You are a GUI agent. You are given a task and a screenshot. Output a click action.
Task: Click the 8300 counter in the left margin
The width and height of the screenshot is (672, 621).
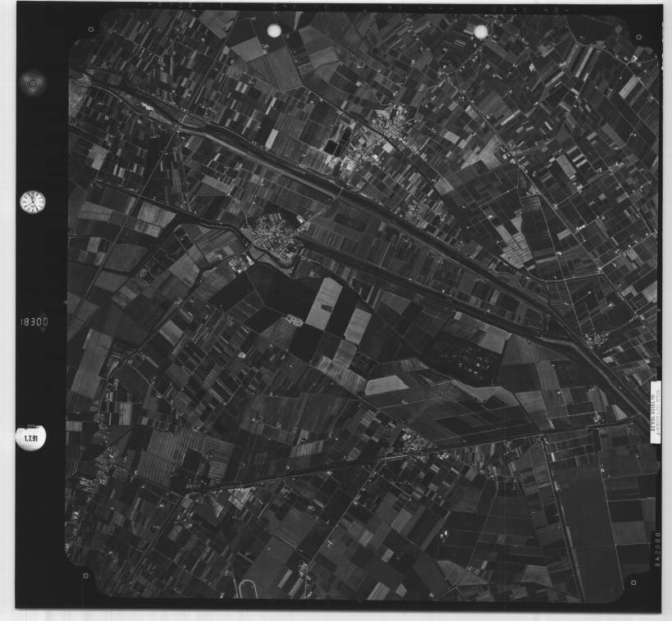[x=34, y=322]
